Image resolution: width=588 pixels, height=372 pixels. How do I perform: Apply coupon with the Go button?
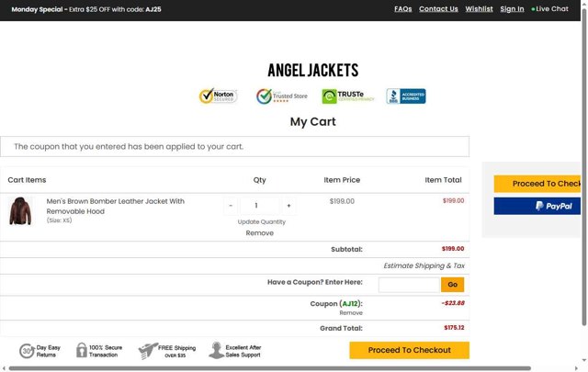tap(452, 285)
